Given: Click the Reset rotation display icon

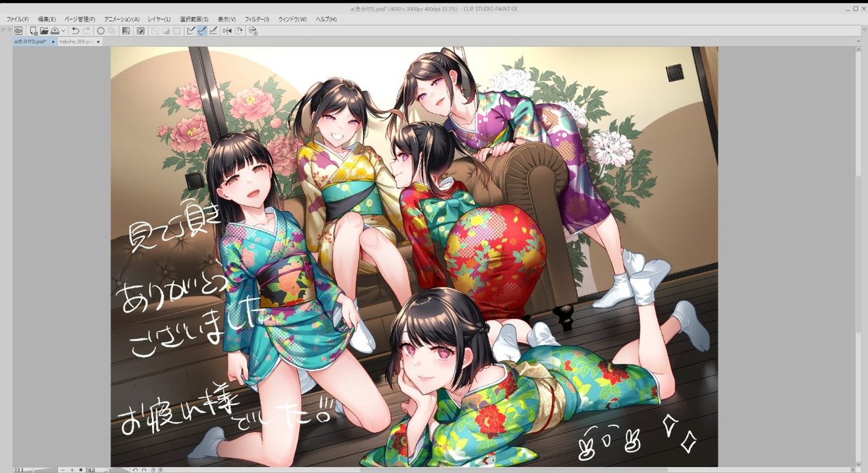Looking at the screenshot, I should pos(239,31).
